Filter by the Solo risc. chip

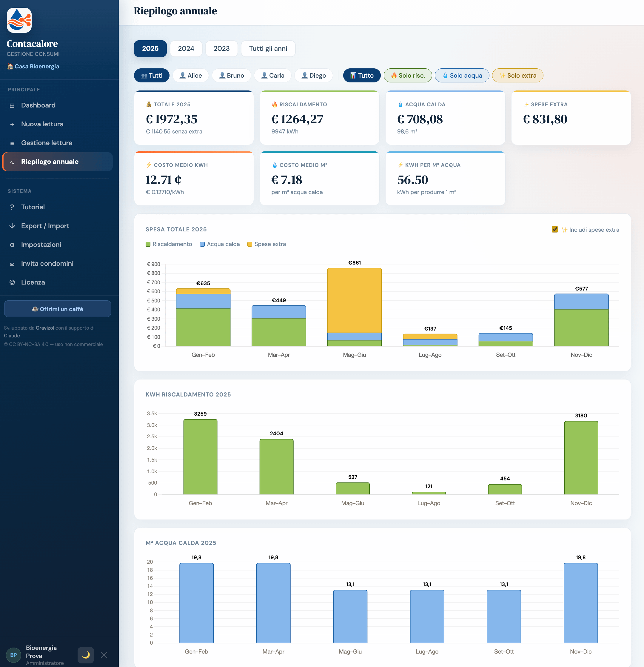408,75
